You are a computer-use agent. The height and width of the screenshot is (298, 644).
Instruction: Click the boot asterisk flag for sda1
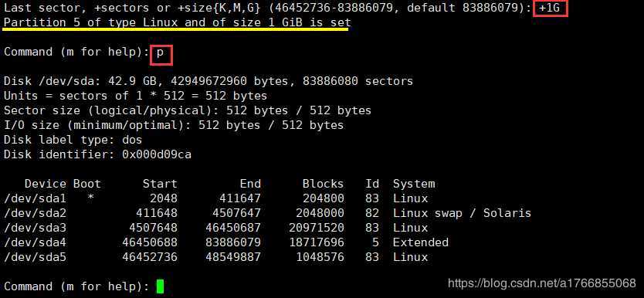91,198
